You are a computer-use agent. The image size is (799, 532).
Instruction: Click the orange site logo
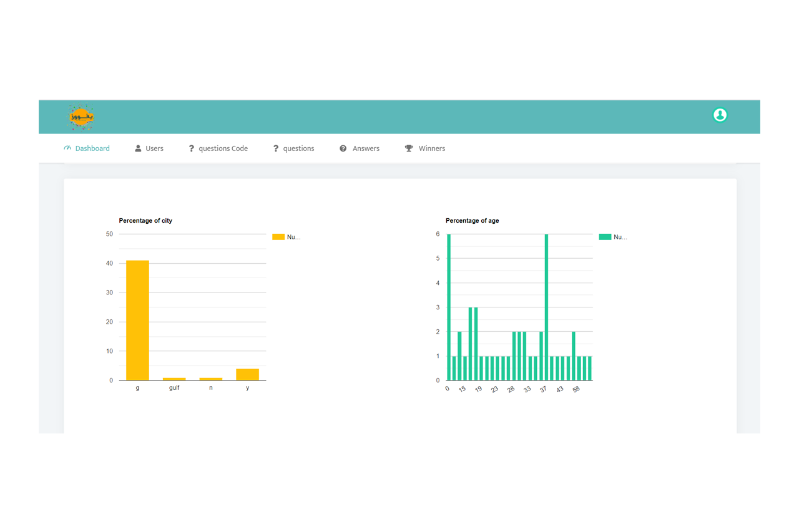[81, 117]
